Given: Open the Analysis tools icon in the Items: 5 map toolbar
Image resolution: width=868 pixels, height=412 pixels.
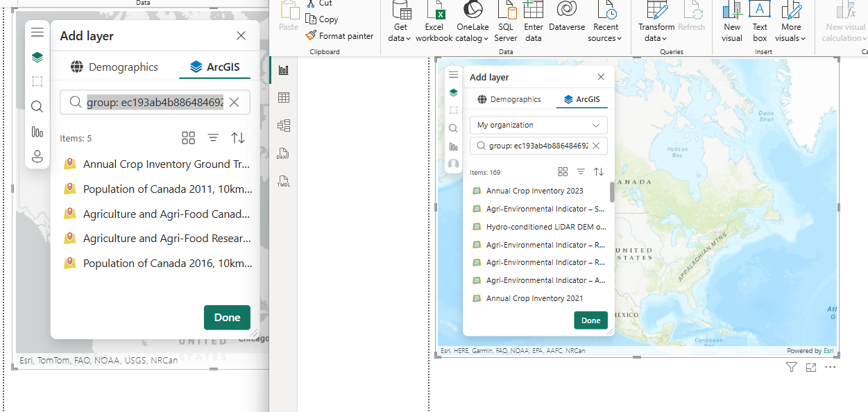Looking at the screenshot, I should pyautogui.click(x=37, y=132).
